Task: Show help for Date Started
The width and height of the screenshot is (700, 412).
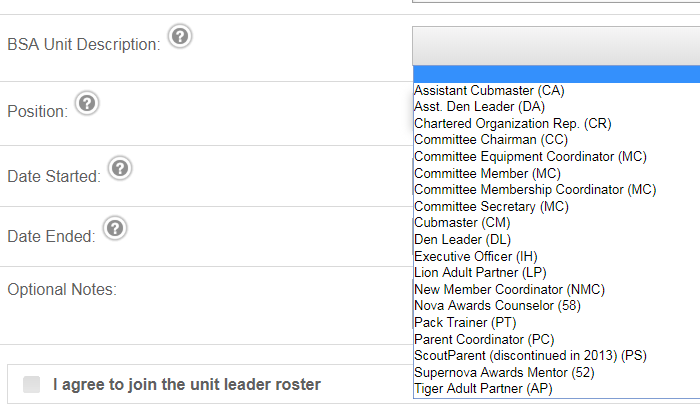Action: [x=120, y=168]
